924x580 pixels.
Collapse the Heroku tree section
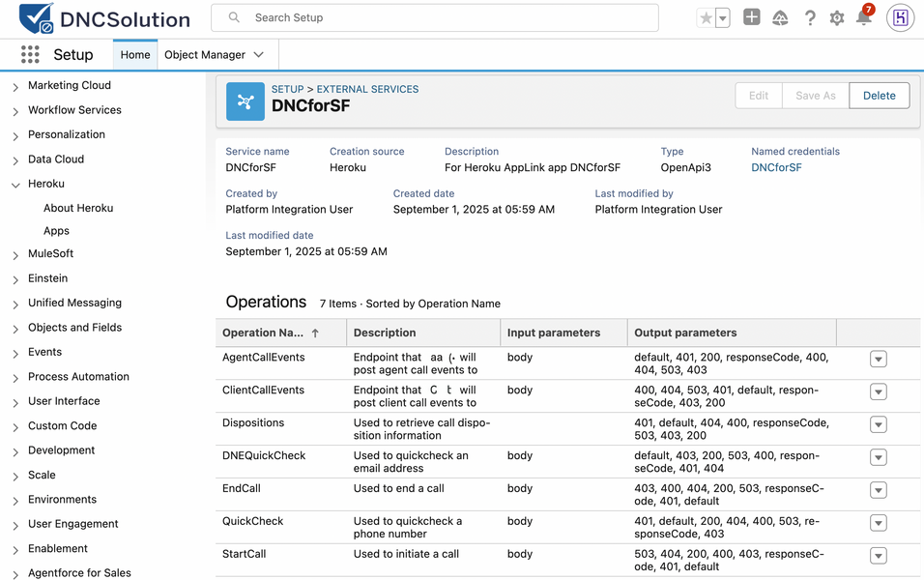15,185
